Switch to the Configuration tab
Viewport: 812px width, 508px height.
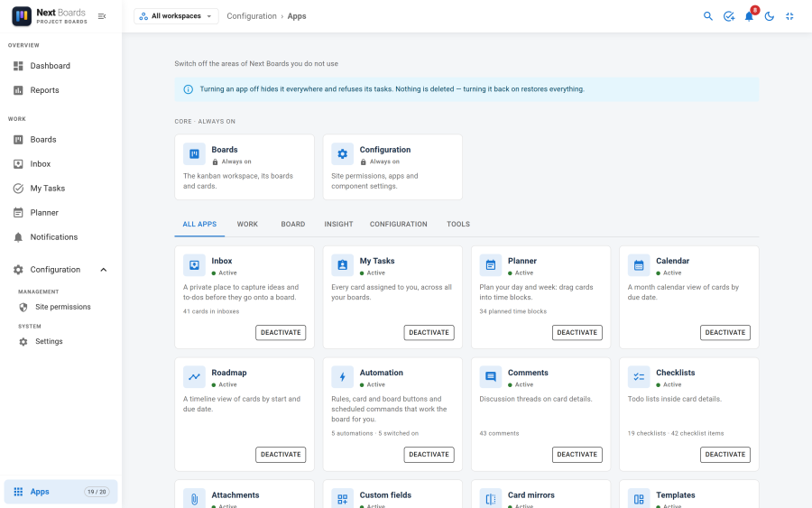point(398,225)
